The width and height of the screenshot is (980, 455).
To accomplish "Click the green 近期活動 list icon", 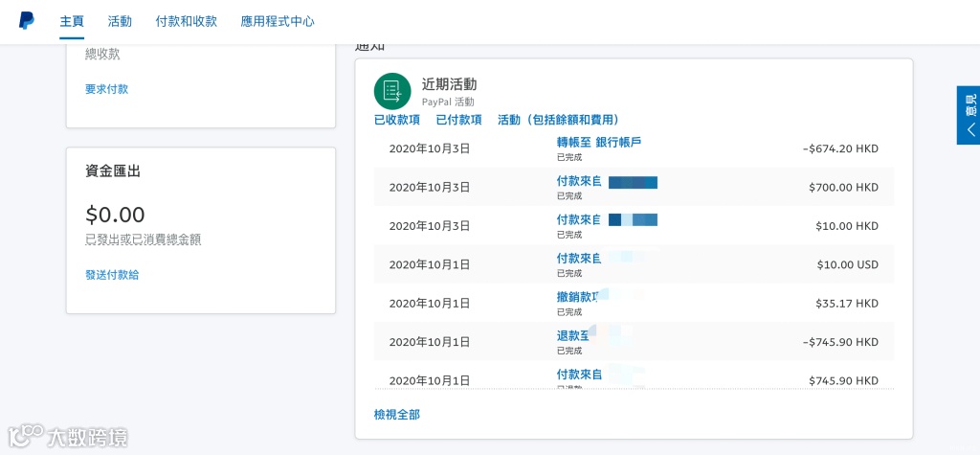I will pos(392,91).
